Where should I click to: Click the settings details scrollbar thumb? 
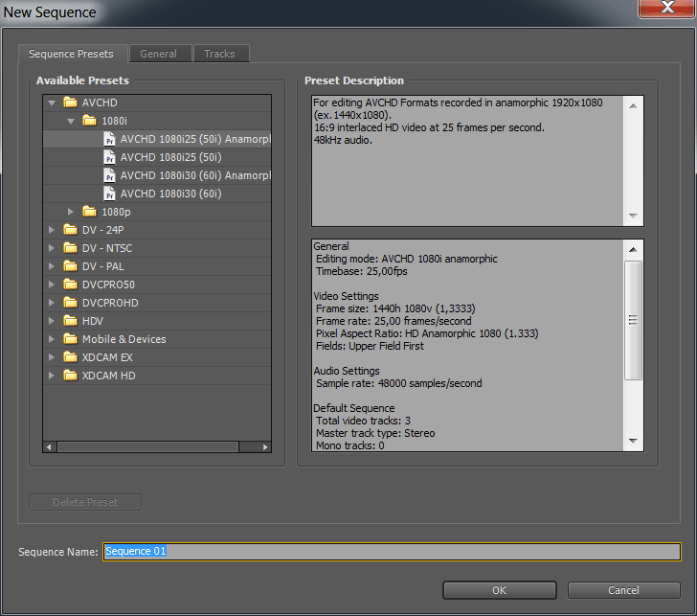coord(633,320)
